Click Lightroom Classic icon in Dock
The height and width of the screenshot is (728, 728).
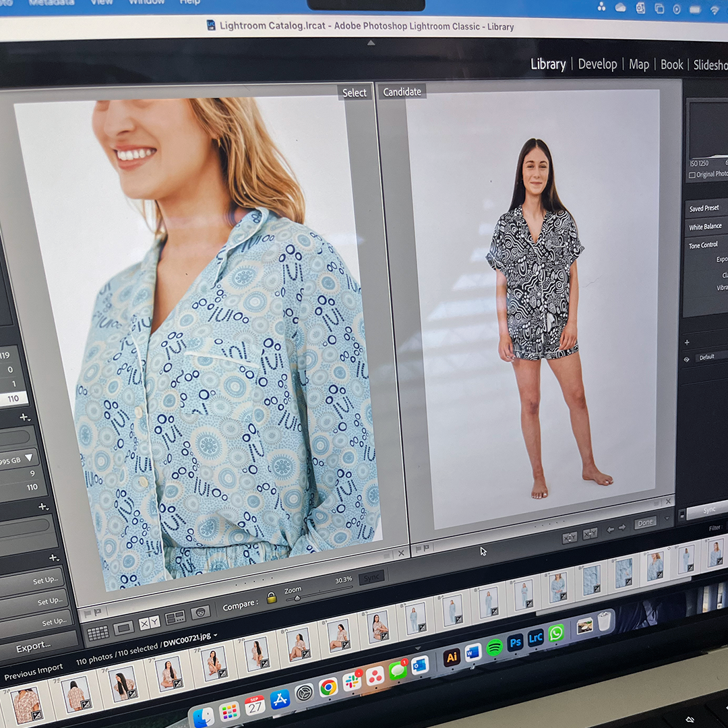click(x=535, y=638)
